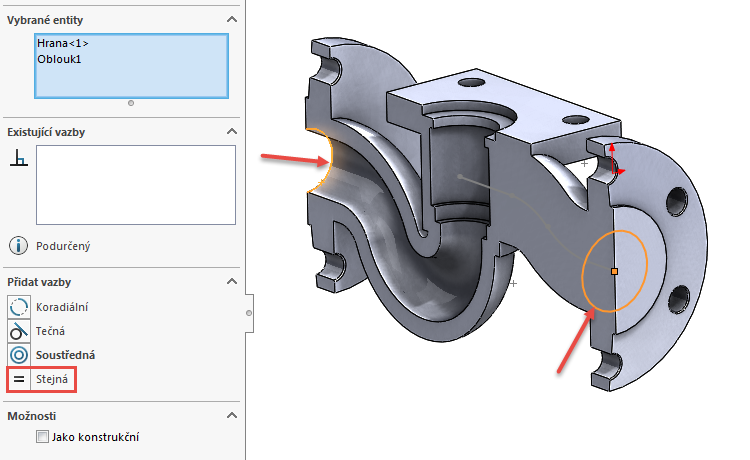750x460 pixels.
Task: Click the Soustředná relation icon
Action: coord(19,355)
